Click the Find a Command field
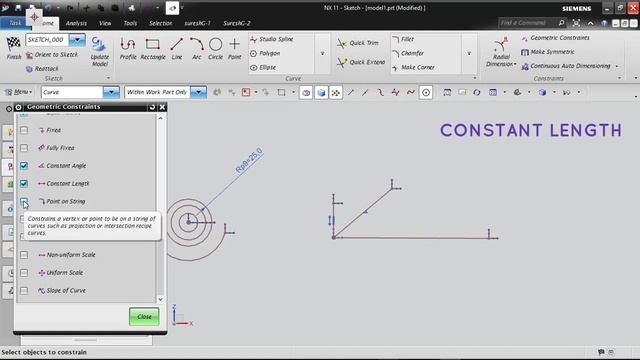 tap(527, 23)
